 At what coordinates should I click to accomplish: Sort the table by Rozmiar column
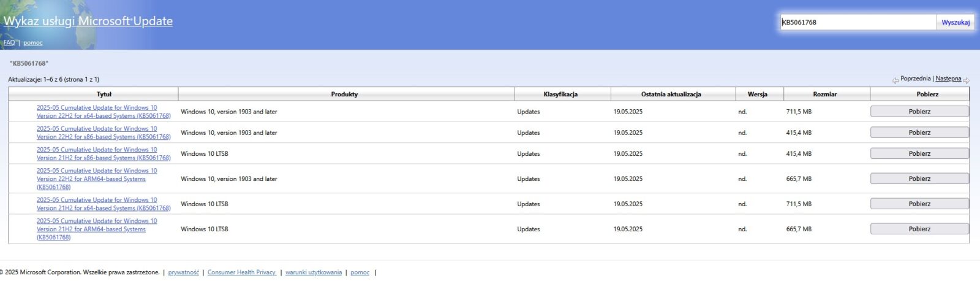[x=824, y=94]
